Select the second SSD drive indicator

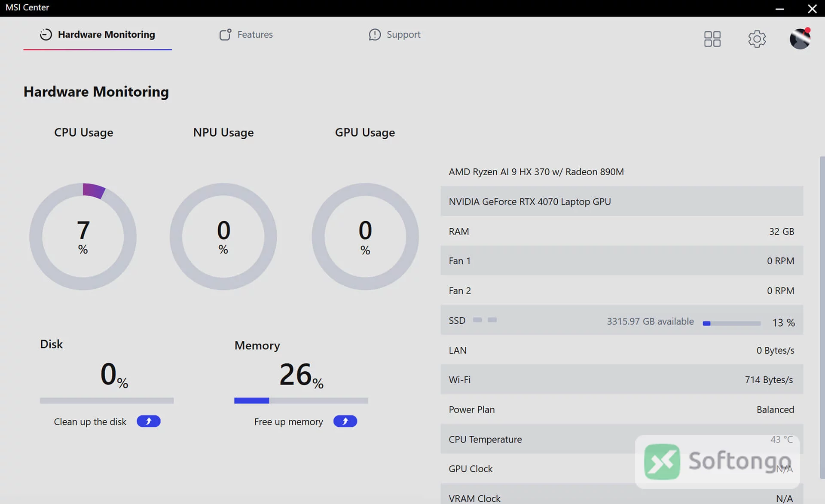pos(492,320)
